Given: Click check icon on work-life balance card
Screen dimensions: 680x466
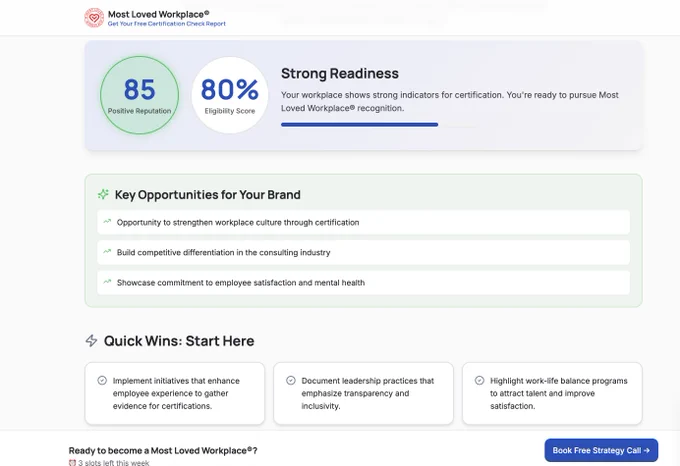Looking at the screenshot, I should tap(479, 380).
